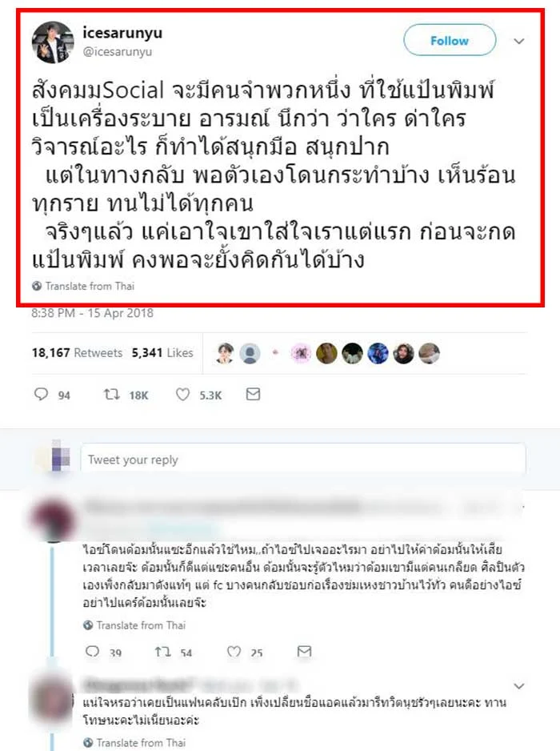Click the reply icon on main tweet

click(x=41, y=394)
